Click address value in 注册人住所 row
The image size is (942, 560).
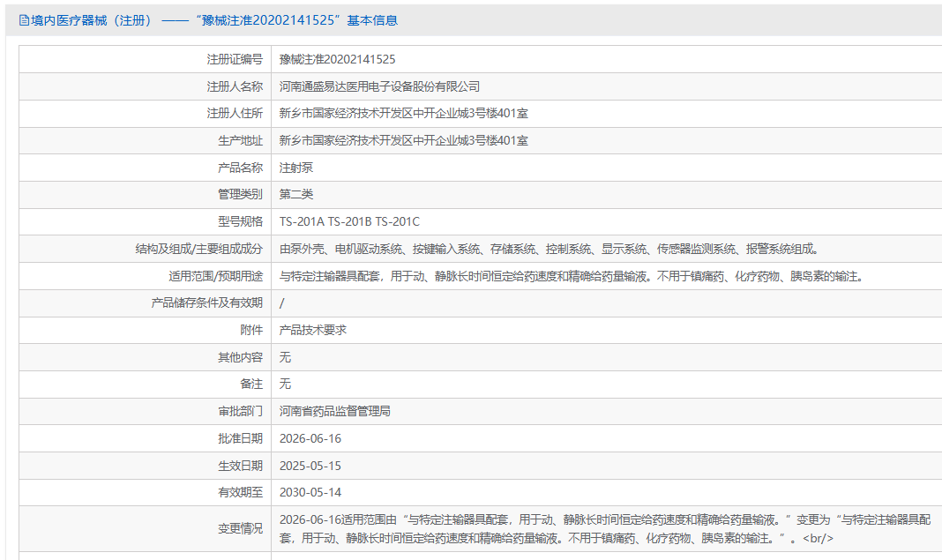(404, 113)
